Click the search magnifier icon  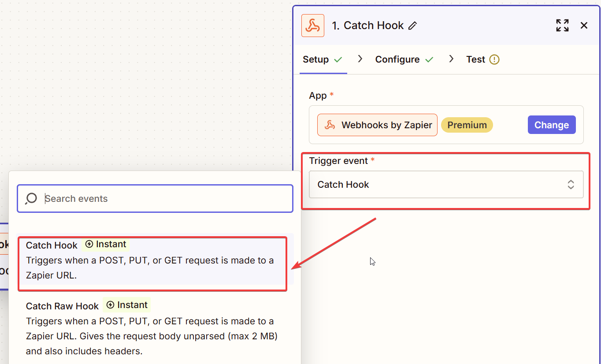[31, 199]
